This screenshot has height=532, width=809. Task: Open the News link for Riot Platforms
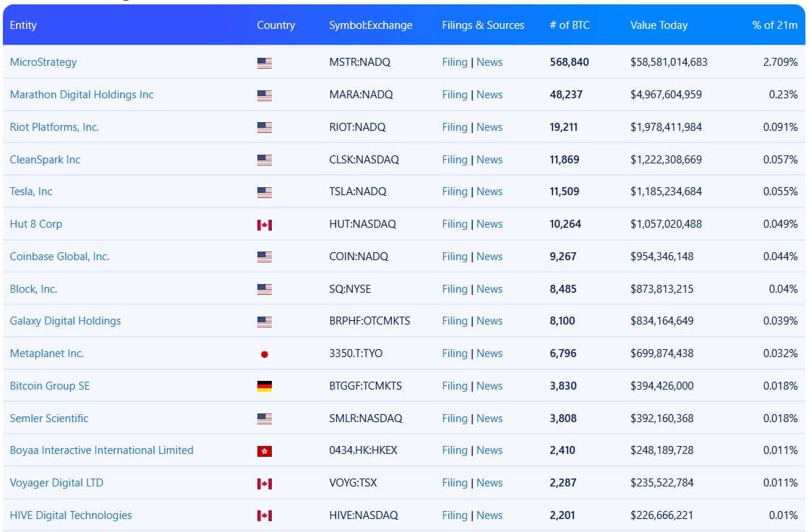click(489, 127)
